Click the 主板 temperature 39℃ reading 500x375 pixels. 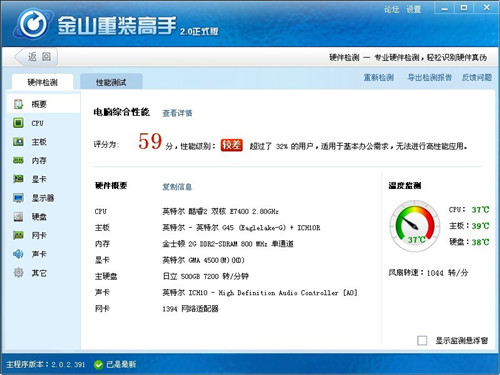480,226
